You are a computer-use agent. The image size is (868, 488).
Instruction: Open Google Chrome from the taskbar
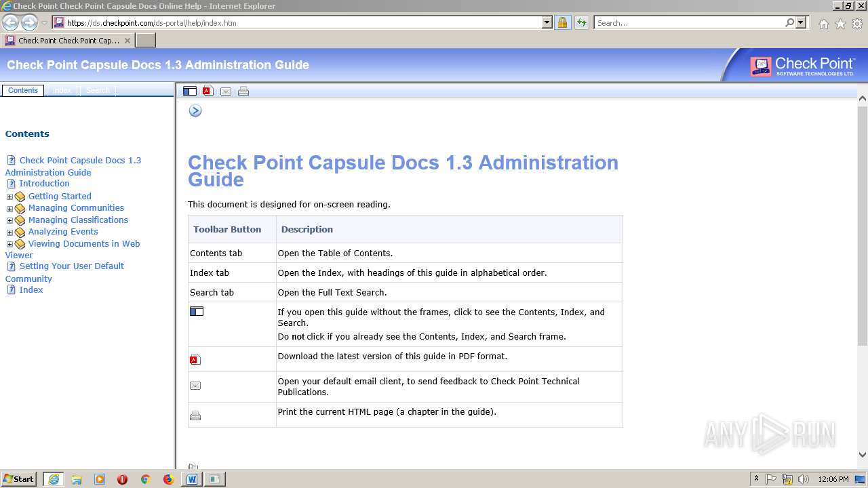pos(145,479)
